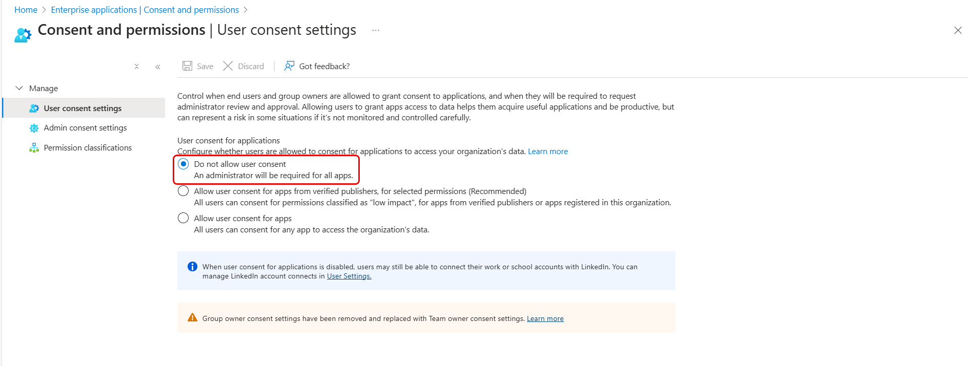980x366 pixels.
Task: Open the ellipsis more options menu
Action: tap(376, 30)
